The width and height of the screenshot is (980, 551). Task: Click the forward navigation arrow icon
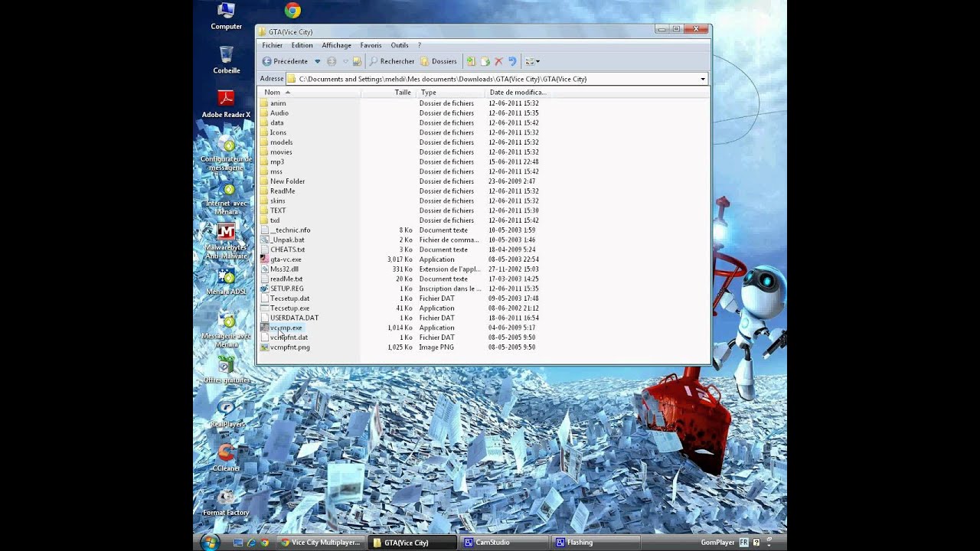332,61
